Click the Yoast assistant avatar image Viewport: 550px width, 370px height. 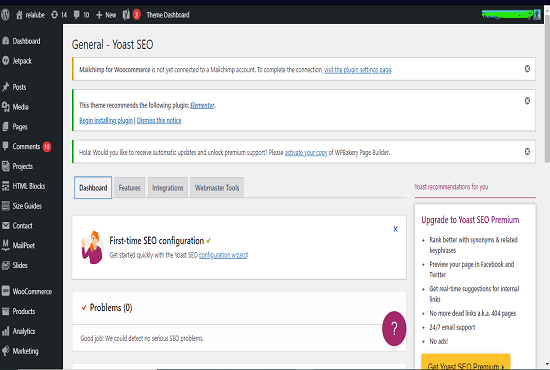(92, 247)
